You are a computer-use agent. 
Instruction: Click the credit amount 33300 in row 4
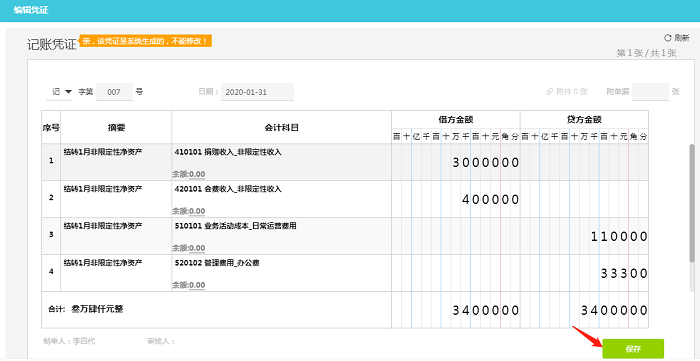pyautogui.click(x=624, y=274)
